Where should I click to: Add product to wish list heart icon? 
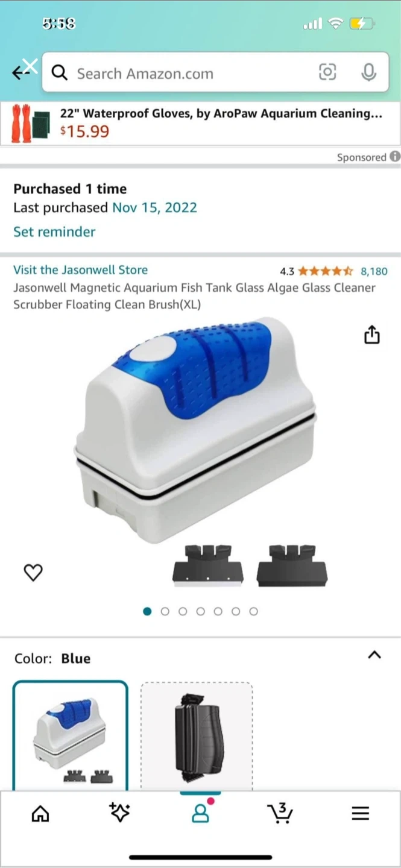[33, 572]
